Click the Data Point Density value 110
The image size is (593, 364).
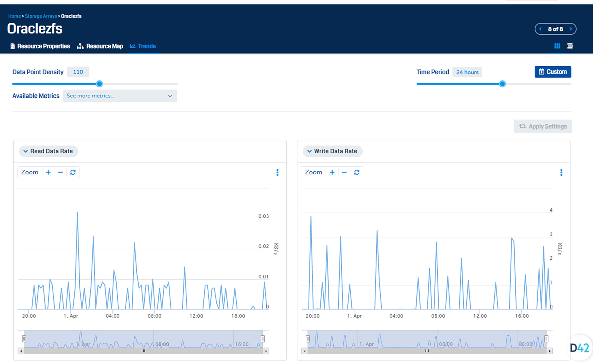(x=78, y=72)
